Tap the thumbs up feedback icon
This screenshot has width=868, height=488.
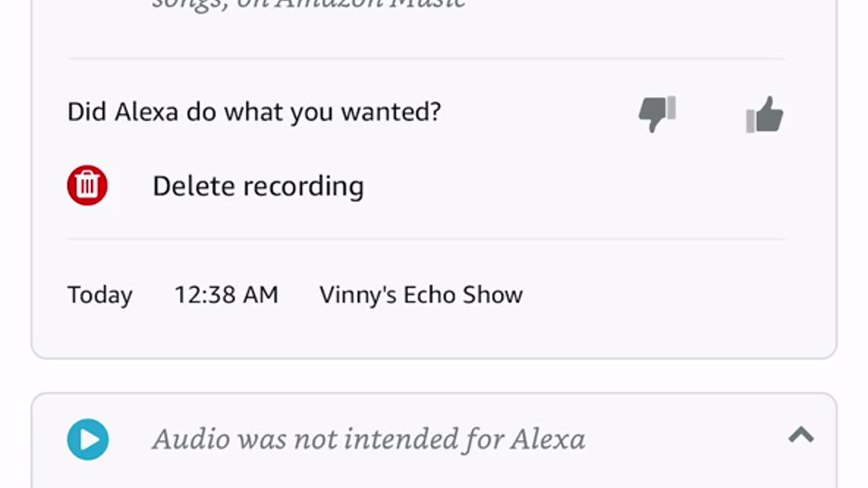764,113
